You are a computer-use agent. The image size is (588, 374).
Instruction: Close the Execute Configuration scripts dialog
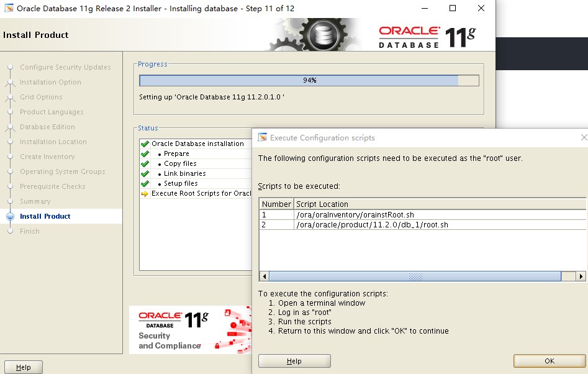(x=584, y=138)
